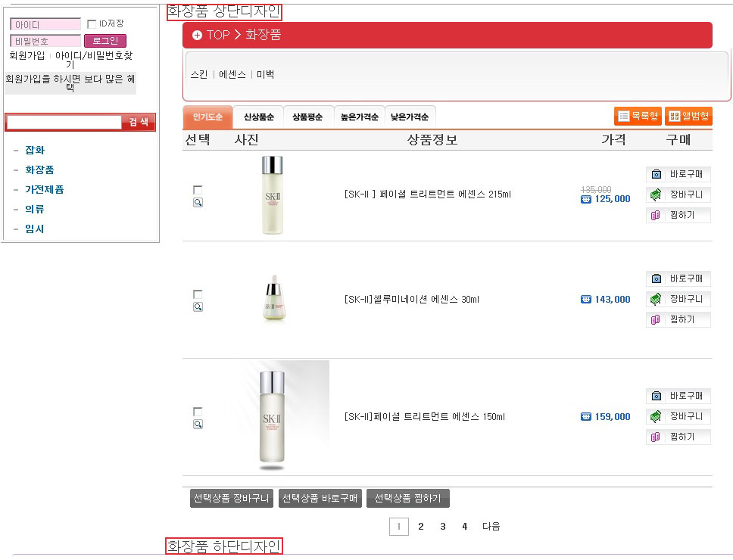Image resolution: width=733 pixels, height=560 pixels.
Task: Click the 로그인 button
Action: click(x=105, y=41)
